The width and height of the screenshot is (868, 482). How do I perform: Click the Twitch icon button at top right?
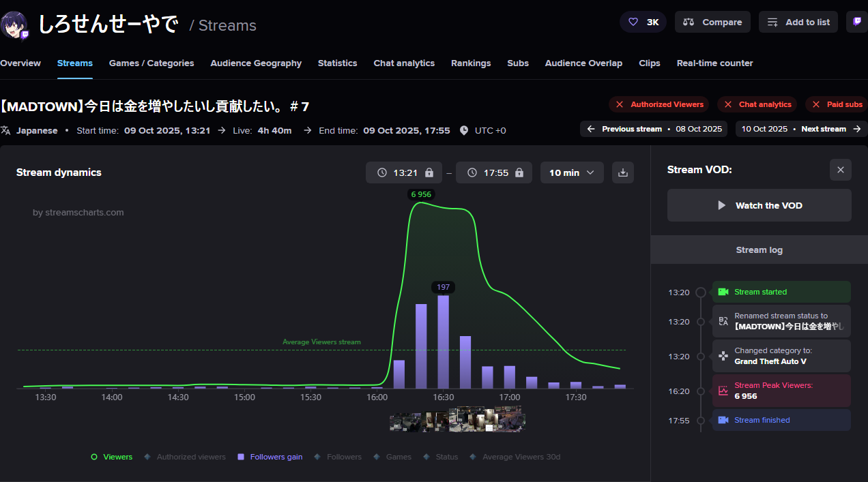(x=857, y=22)
